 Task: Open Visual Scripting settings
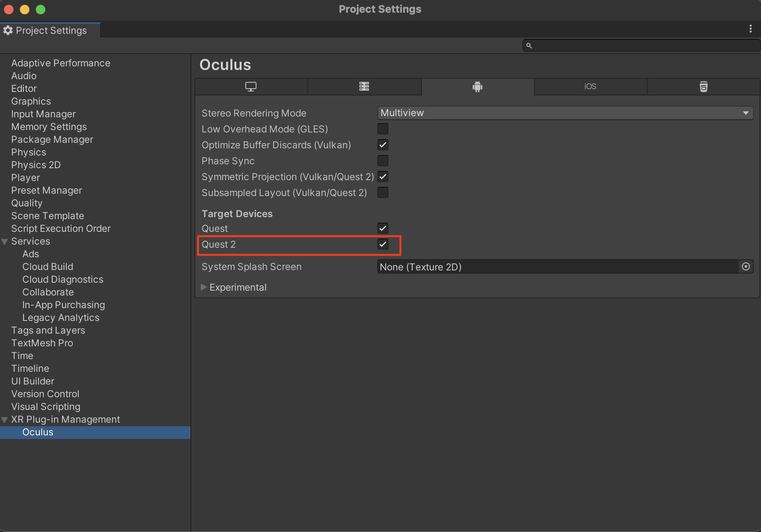coord(46,407)
